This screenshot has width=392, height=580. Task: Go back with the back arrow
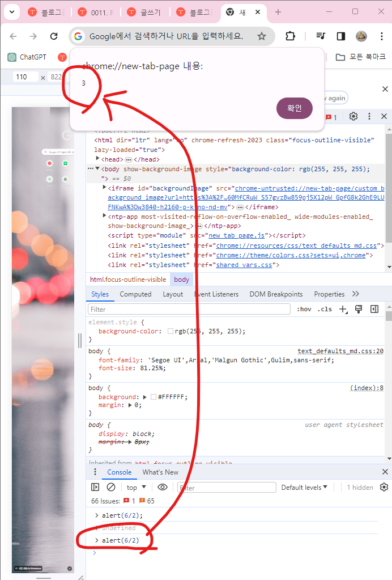[13, 36]
